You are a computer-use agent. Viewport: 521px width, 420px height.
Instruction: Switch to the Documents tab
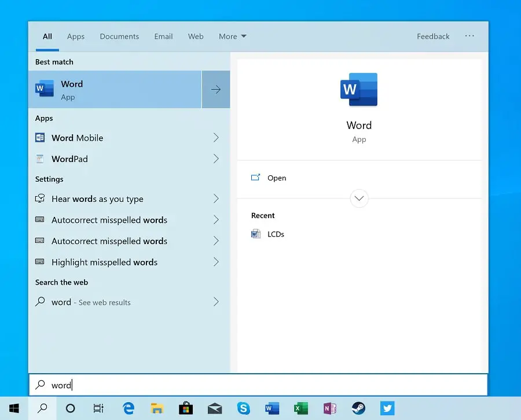tap(119, 36)
